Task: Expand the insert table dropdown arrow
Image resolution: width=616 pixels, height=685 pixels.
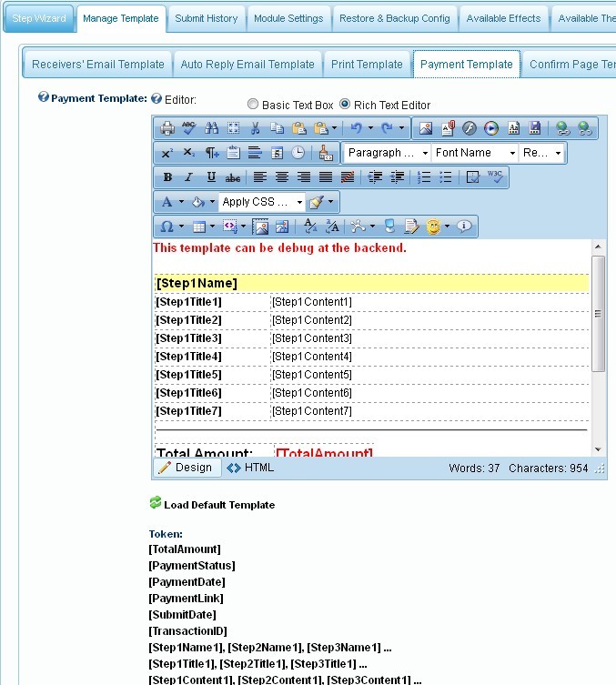Action: tap(212, 227)
